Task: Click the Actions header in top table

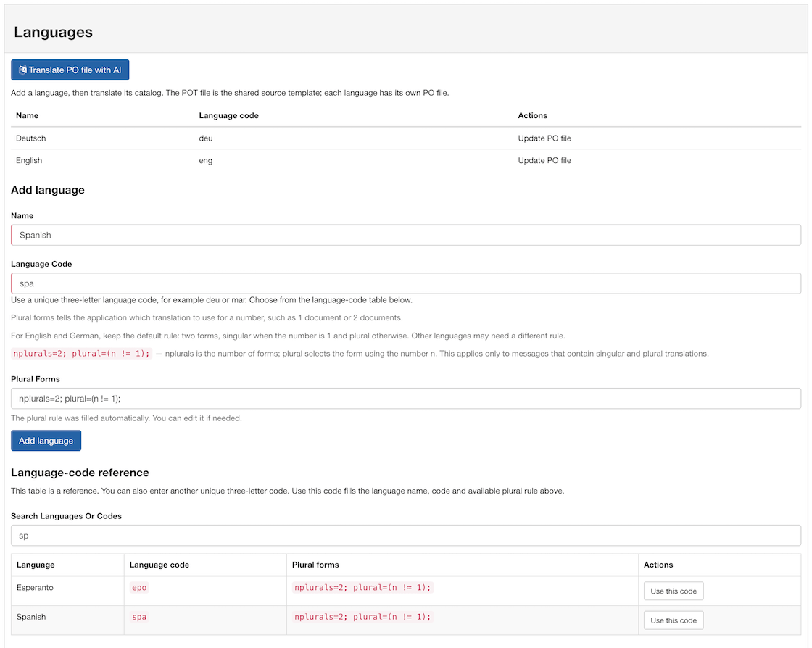Action: pyautogui.click(x=532, y=115)
